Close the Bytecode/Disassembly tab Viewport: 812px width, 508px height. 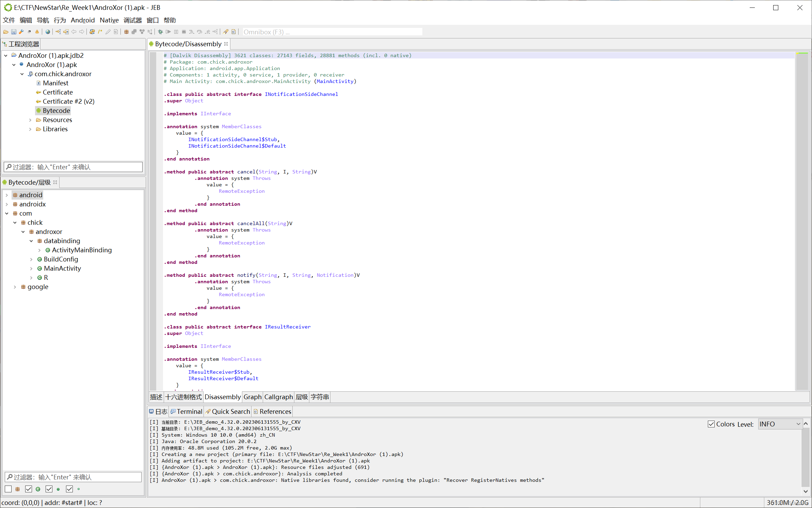(226, 44)
